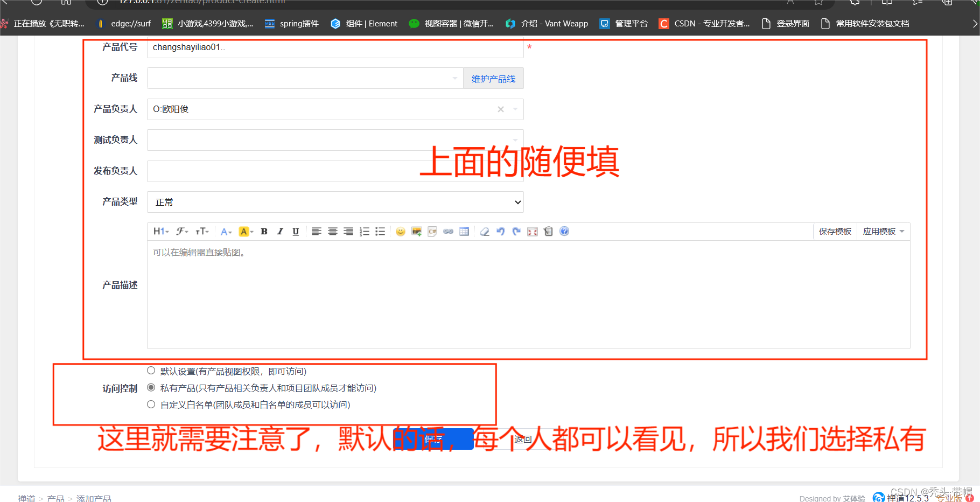This screenshot has height=502, width=980.
Task: Open the product type select box
Action: tap(335, 202)
